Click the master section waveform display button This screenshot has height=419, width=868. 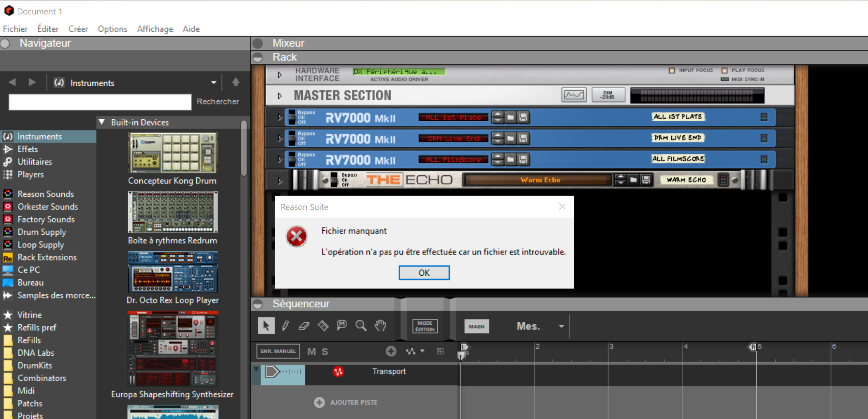point(574,95)
